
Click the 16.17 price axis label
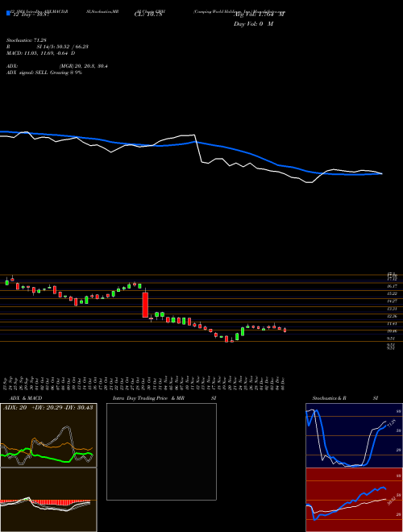pos(393,287)
